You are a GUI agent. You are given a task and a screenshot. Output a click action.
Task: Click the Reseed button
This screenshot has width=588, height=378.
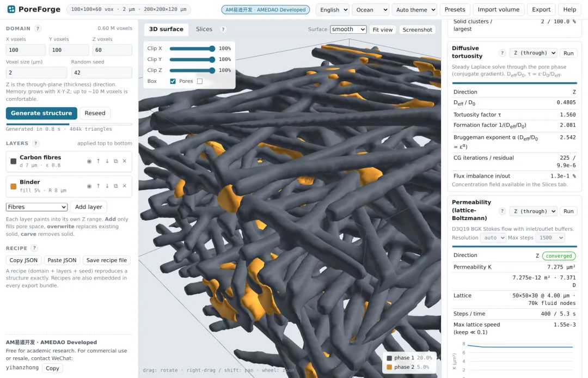pyautogui.click(x=95, y=113)
